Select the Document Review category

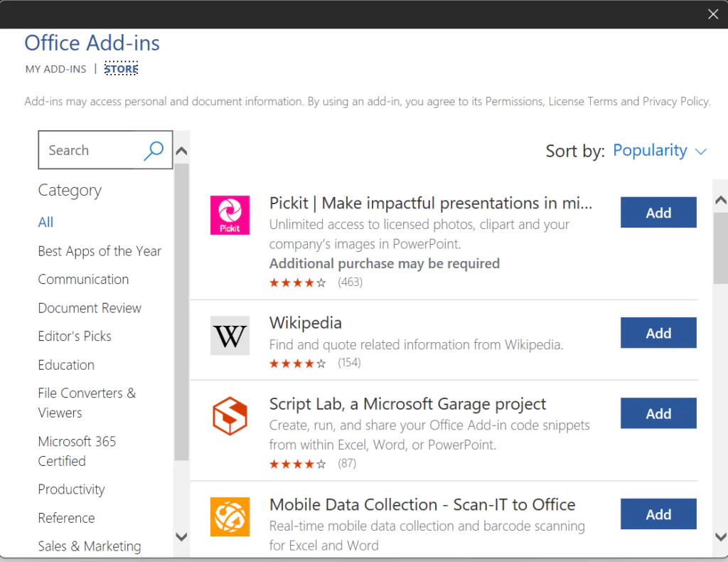click(90, 308)
